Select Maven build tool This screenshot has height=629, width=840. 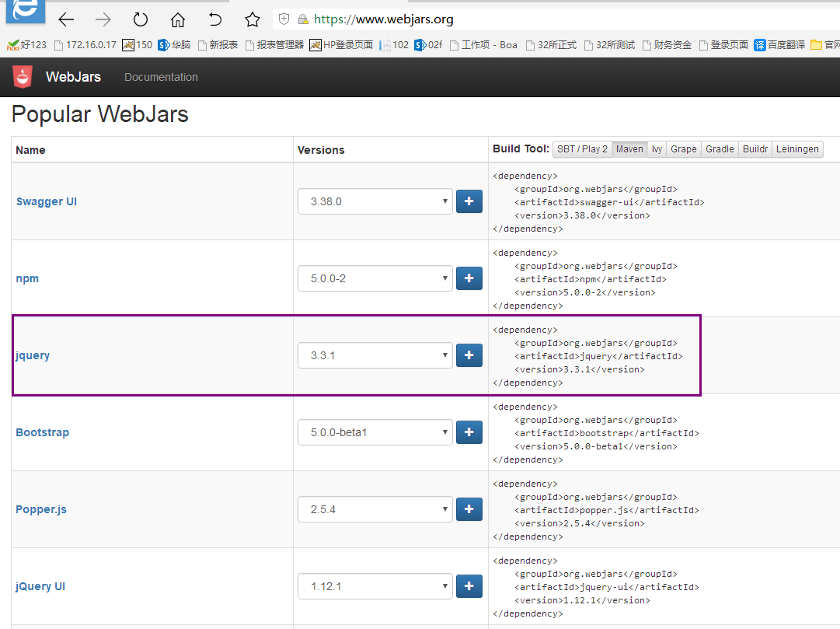coord(629,149)
